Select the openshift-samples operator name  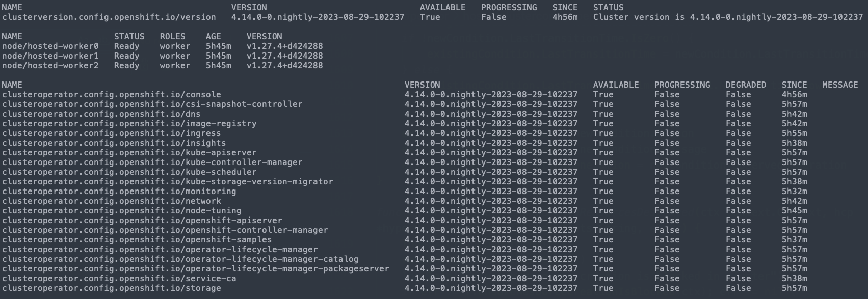coord(137,240)
